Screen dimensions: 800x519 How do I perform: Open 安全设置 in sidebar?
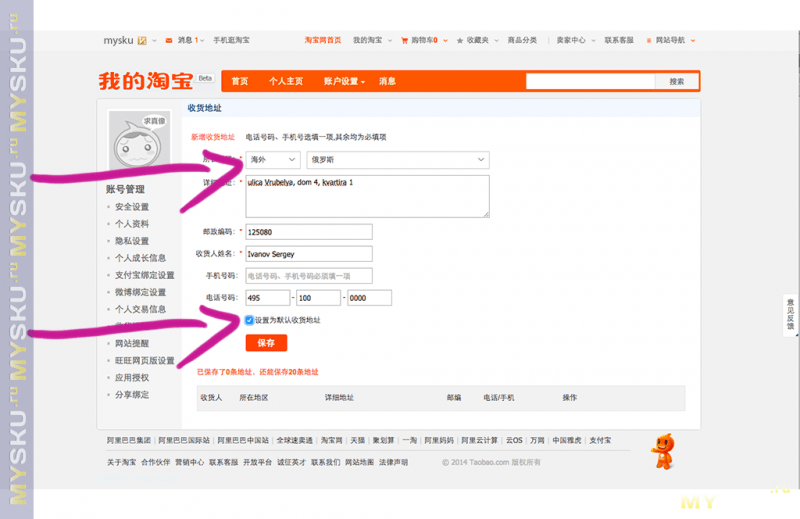(132, 207)
